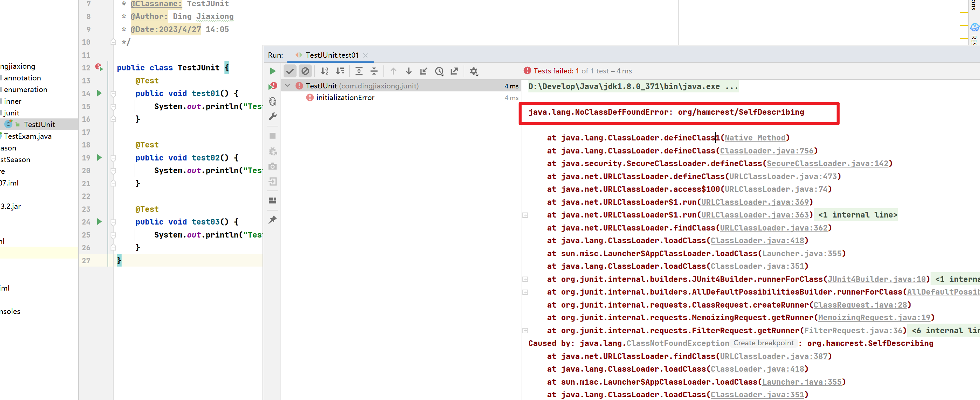Expand folded lines at JUnit4Builder row
Viewport: 980px width, 400px height.
click(525, 279)
